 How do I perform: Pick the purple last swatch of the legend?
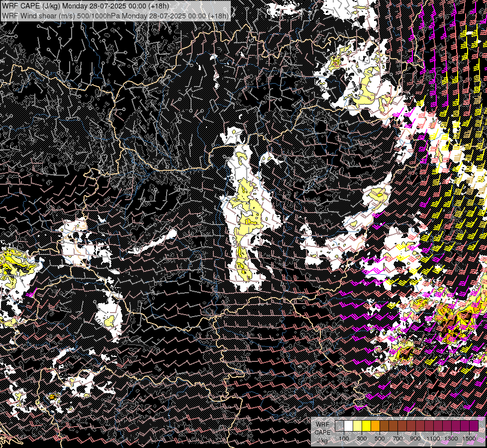[x=474, y=426]
